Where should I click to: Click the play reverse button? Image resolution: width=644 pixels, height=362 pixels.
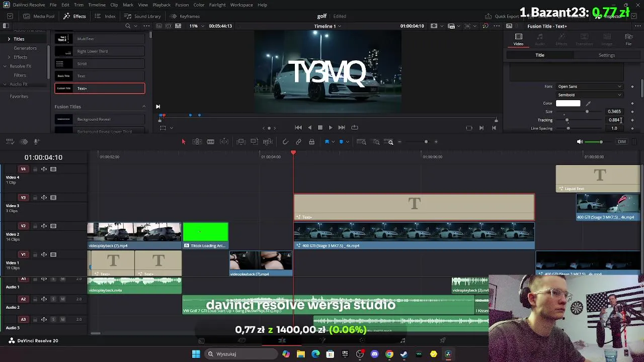(x=309, y=128)
